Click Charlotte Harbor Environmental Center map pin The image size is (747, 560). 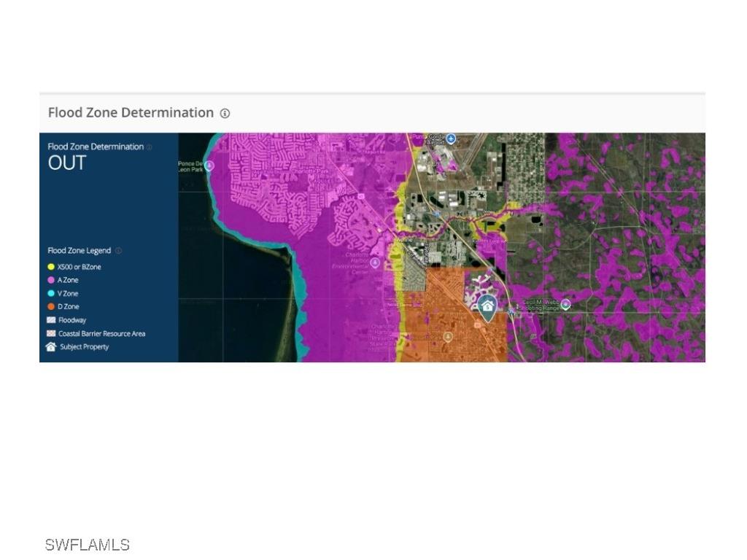coord(375,262)
